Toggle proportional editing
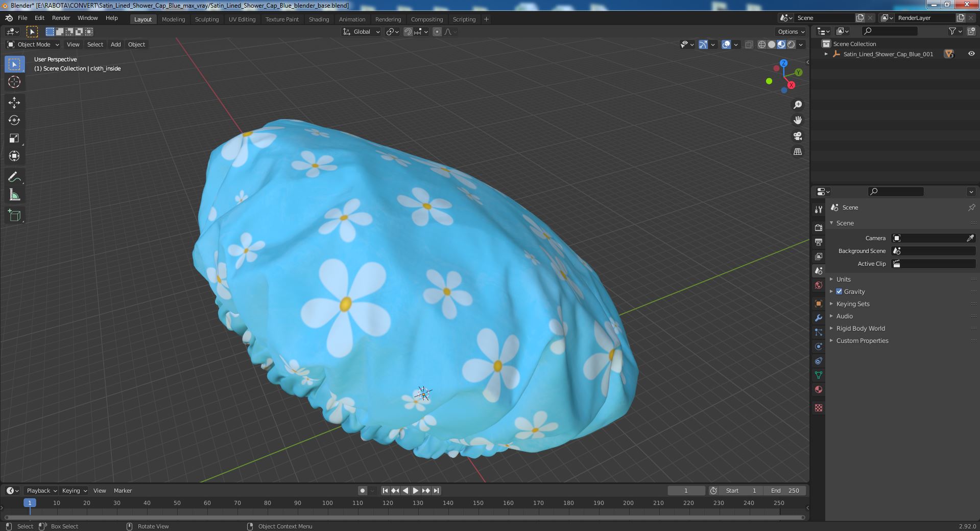 click(x=437, y=32)
